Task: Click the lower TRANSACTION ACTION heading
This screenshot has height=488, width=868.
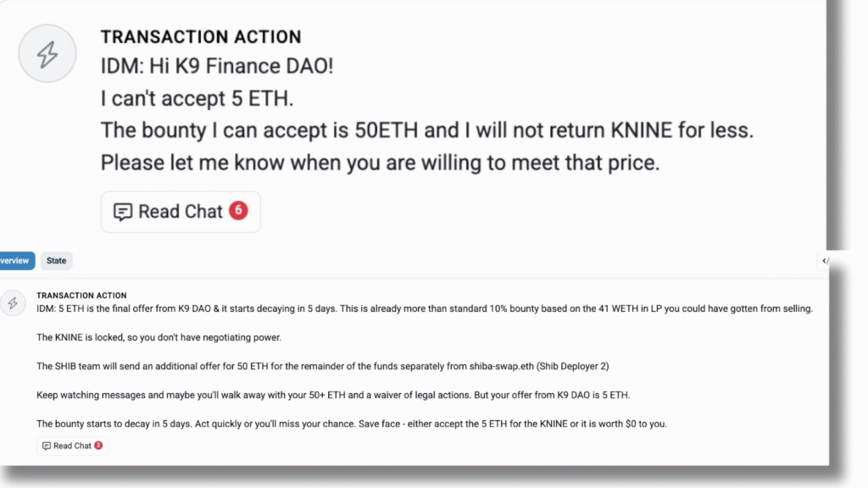Action: 81,296
